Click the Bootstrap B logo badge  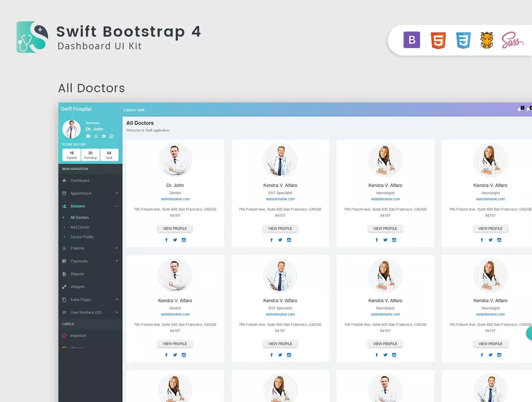click(412, 40)
